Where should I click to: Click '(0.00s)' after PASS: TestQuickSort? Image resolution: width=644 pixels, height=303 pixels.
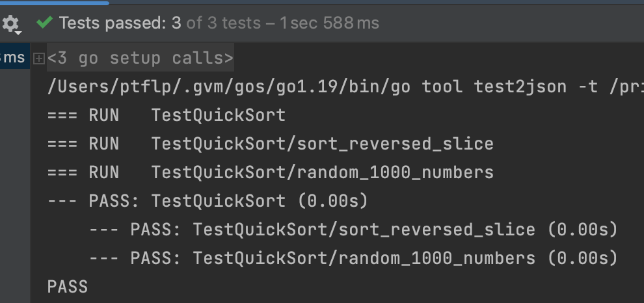click(x=332, y=201)
